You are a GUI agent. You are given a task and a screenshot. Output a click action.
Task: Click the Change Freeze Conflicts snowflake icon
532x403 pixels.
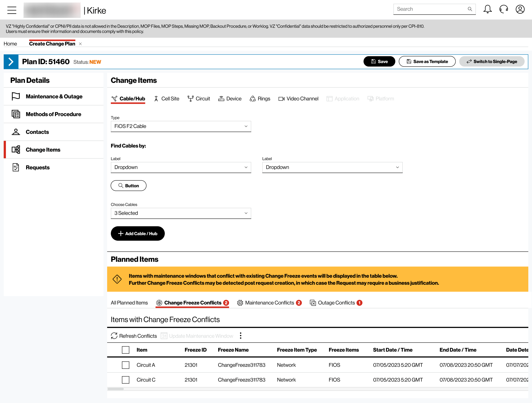coord(159,303)
